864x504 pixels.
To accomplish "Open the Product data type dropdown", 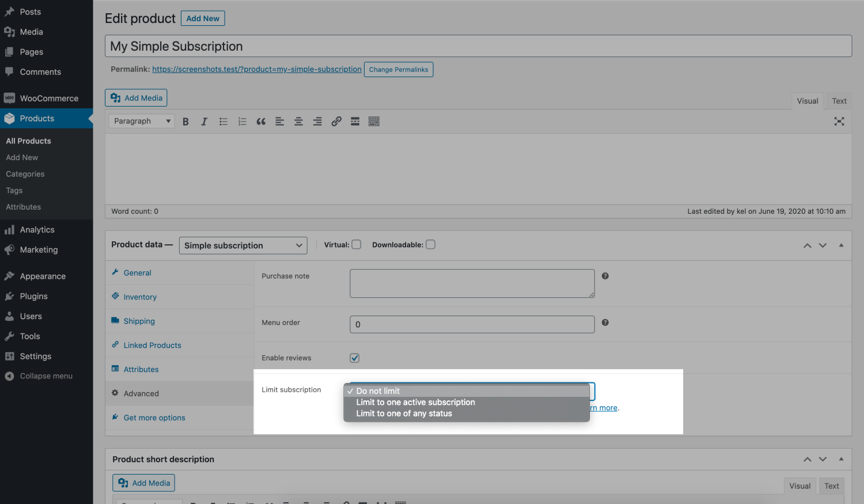I will (x=242, y=245).
